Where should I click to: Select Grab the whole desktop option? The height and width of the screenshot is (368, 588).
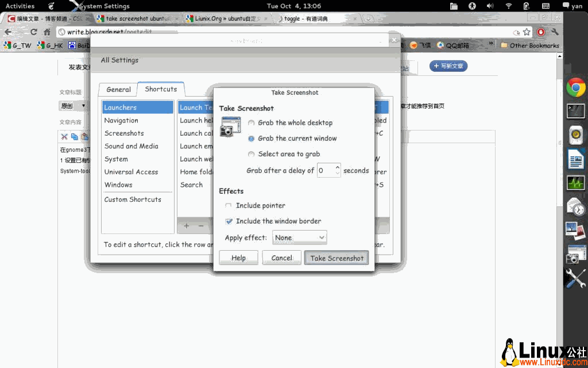coord(252,123)
